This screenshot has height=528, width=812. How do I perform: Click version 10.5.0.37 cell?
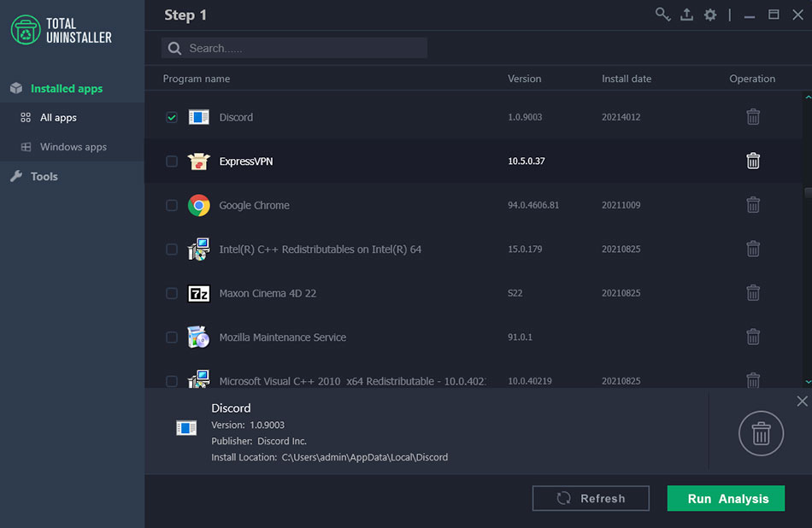[x=527, y=161]
